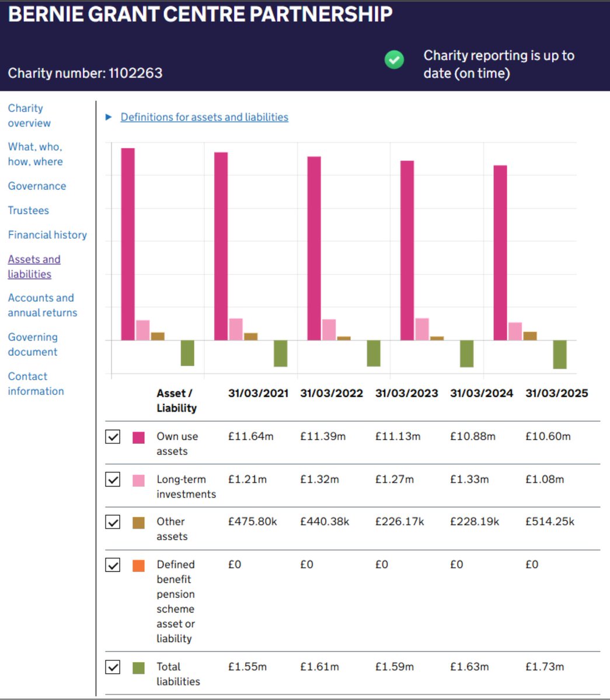Open Contact information page
Viewport: 610px width, 700px height.
pyautogui.click(x=36, y=384)
